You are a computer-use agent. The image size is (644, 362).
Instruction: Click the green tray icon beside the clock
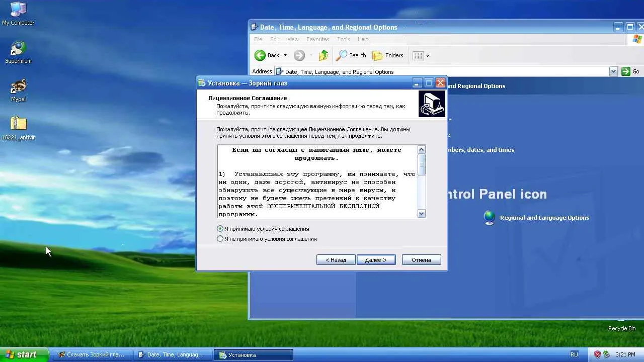tap(607, 354)
